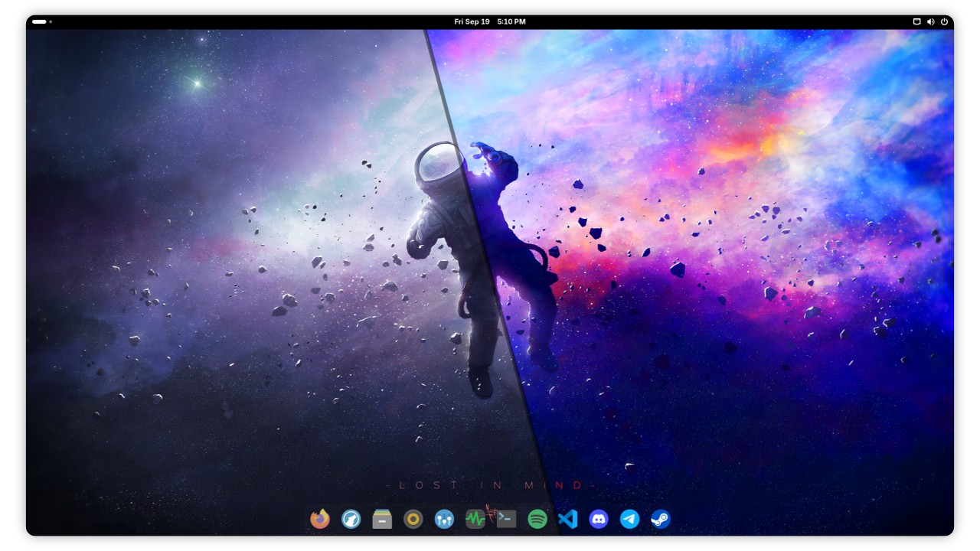Launch System Monitor with the green graph icon
This screenshot has width=980, height=551.
tap(475, 519)
